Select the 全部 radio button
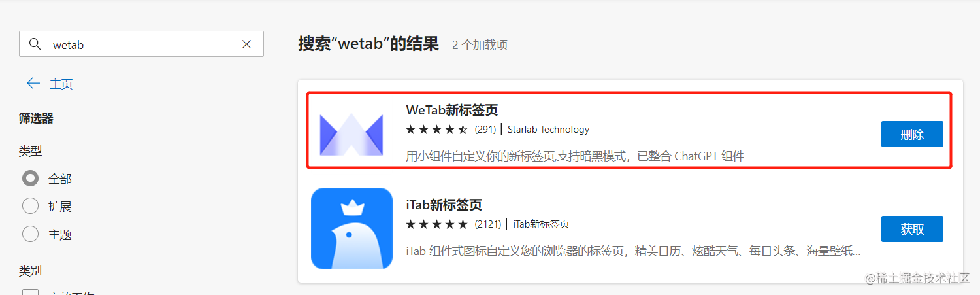This screenshot has height=295, width=980. coord(30,178)
